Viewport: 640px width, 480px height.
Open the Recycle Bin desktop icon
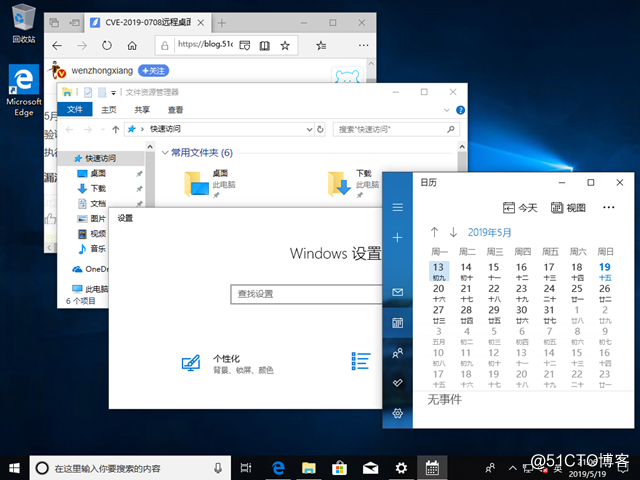(24, 23)
